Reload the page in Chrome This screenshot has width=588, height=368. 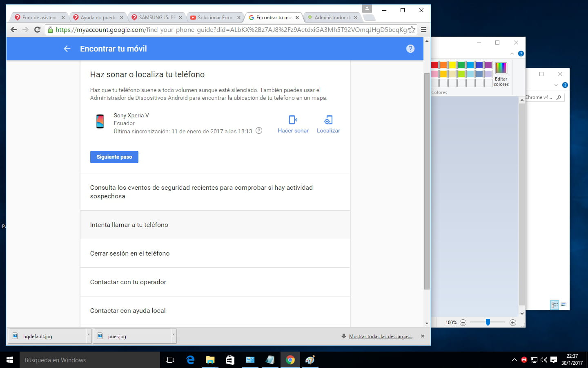coord(37,29)
